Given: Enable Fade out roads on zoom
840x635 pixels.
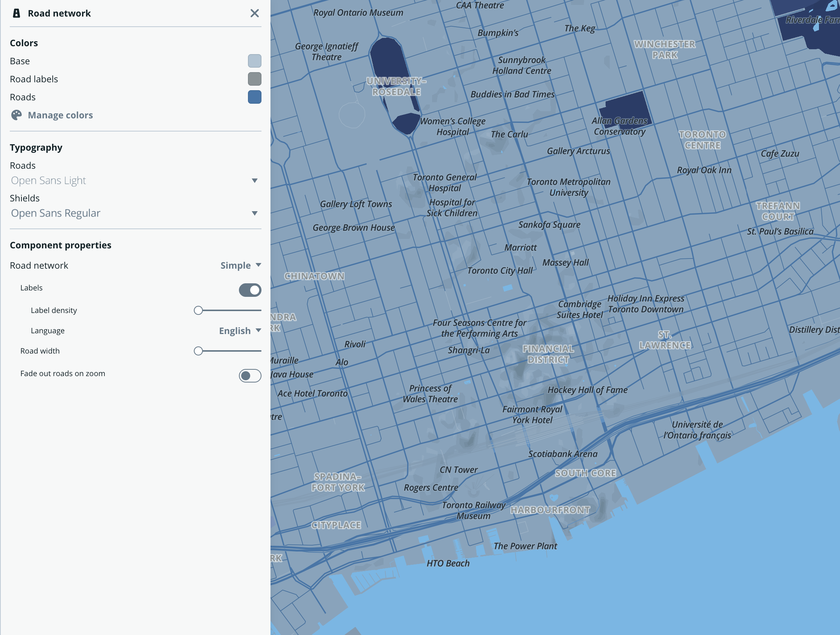Looking at the screenshot, I should click(x=249, y=376).
